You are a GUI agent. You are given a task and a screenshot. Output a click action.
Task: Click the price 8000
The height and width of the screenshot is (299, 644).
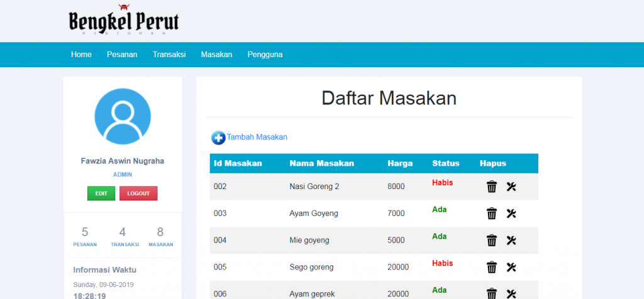point(396,187)
